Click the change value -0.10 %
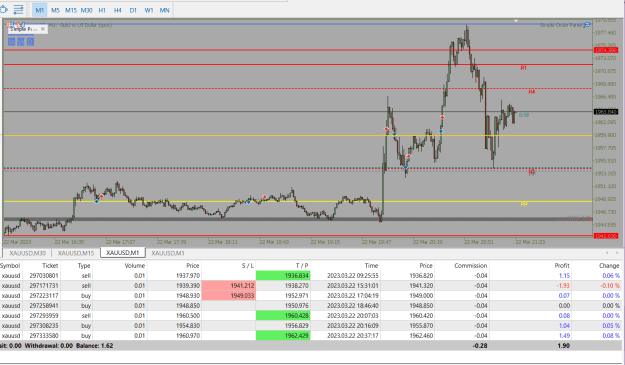This screenshot has height=365, width=625. point(610,286)
